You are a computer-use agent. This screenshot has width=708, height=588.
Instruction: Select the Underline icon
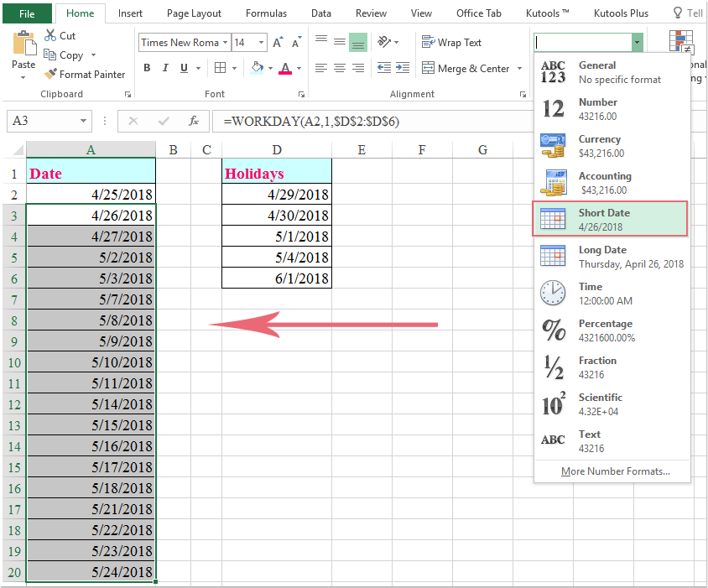coord(184,67)
